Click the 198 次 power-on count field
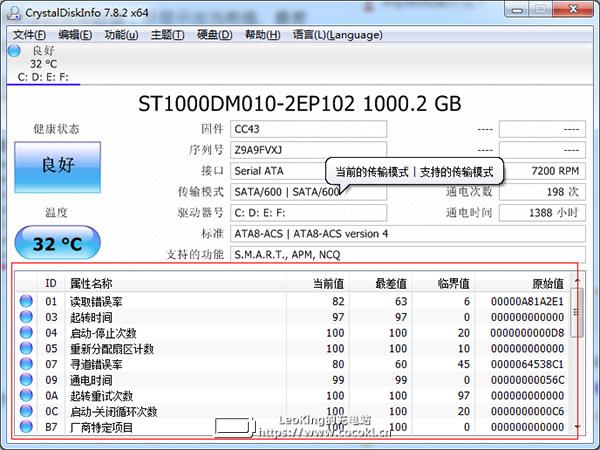 [542, 192]
